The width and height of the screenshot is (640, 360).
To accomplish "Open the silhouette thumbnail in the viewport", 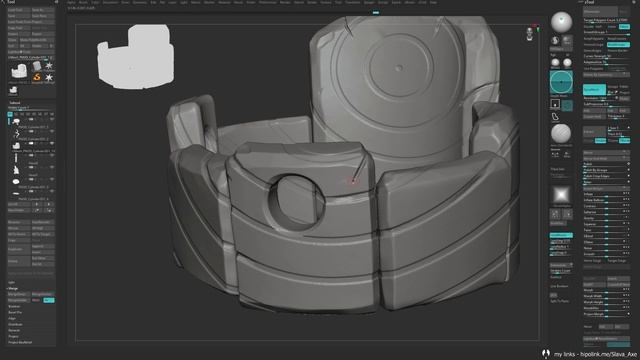I will point(135,57).
